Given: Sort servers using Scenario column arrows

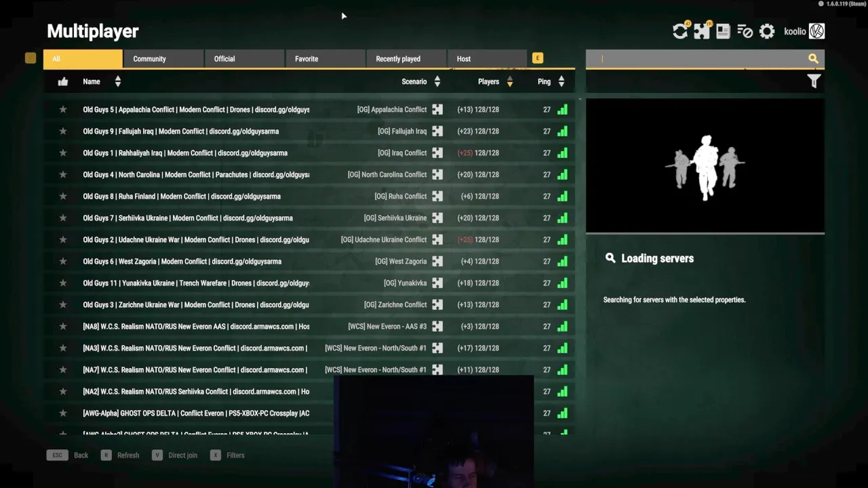Looking at the screenshot, I should (x=437, y=81).
